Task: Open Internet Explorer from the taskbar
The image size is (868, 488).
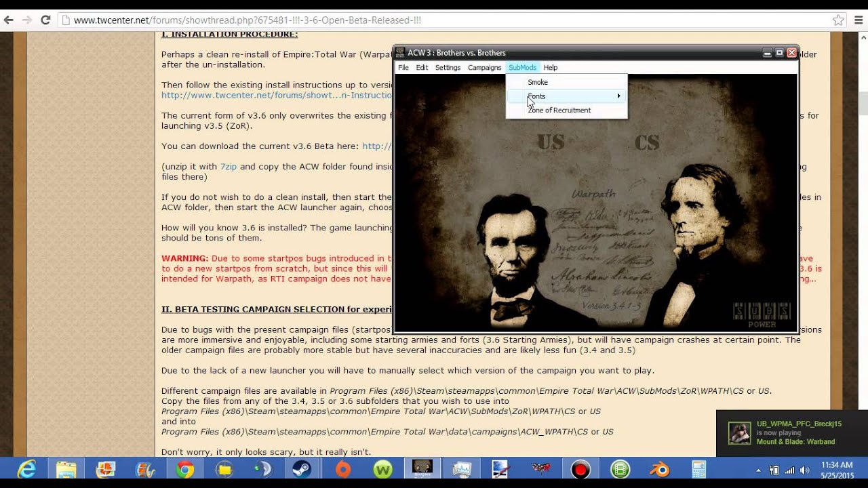Action: pos(26,469)
